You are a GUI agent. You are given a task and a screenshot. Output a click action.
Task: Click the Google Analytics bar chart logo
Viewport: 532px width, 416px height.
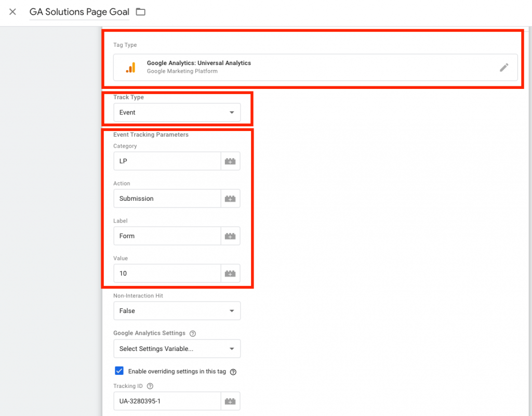[x=130, y=67]
